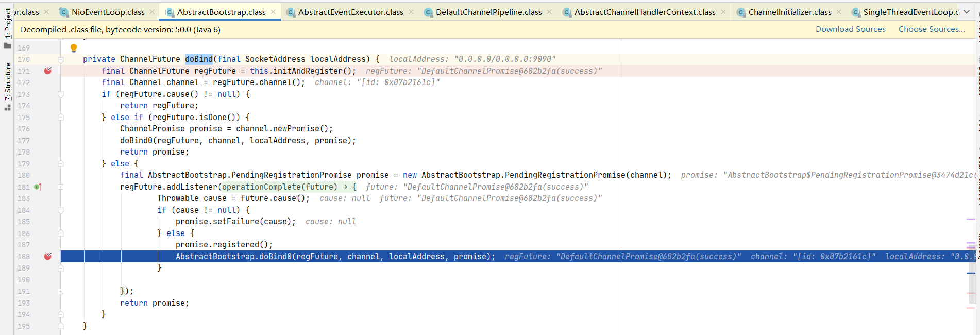The width and height of the screenshot is (980, 335).
Task: Close the leftmost partially hidden or.class tab
Action: 46,12
